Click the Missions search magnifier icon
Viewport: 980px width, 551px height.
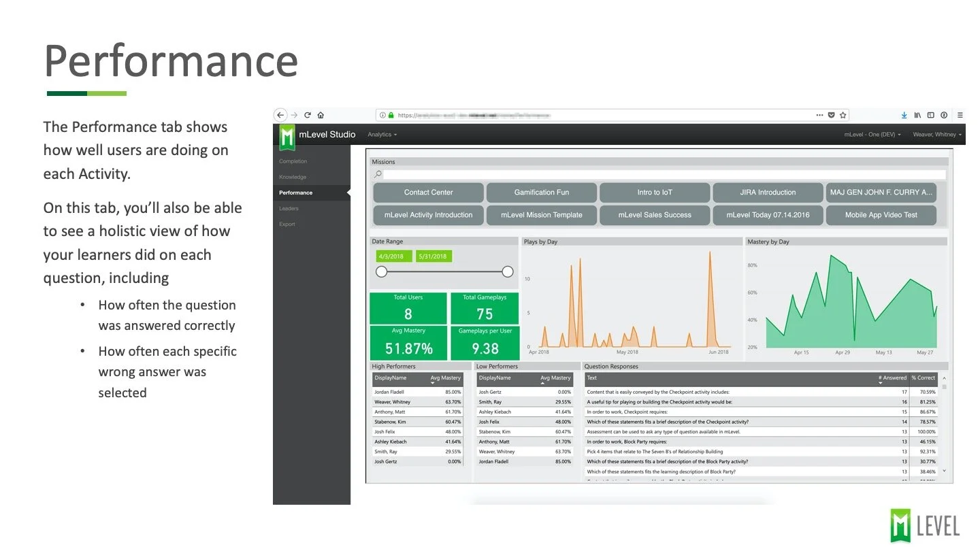point(378,175)
